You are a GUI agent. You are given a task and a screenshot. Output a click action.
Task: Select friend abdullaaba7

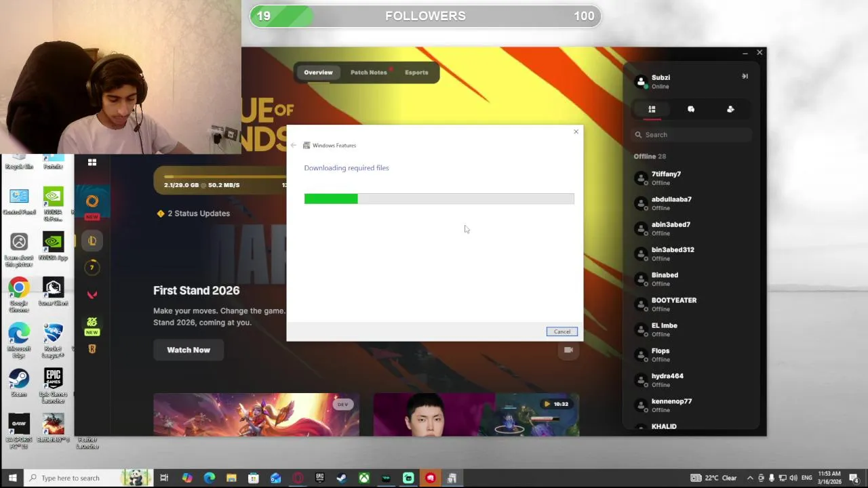[x=691, y=203]
